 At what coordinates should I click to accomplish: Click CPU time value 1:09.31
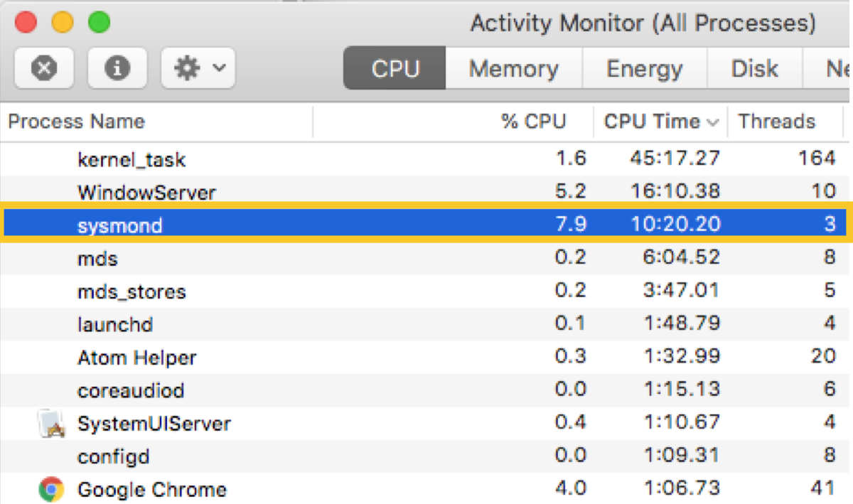point(680,456)
